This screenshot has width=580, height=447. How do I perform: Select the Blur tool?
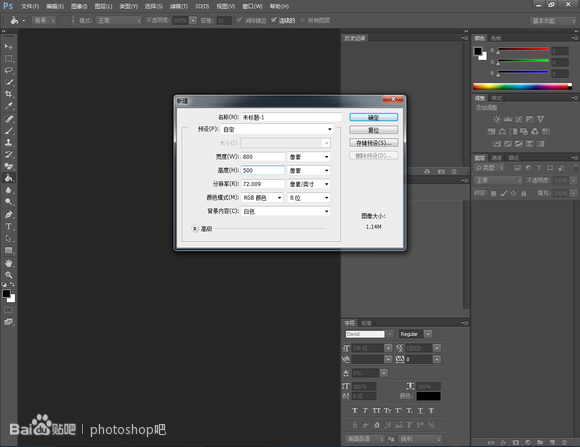pos(9,190)
